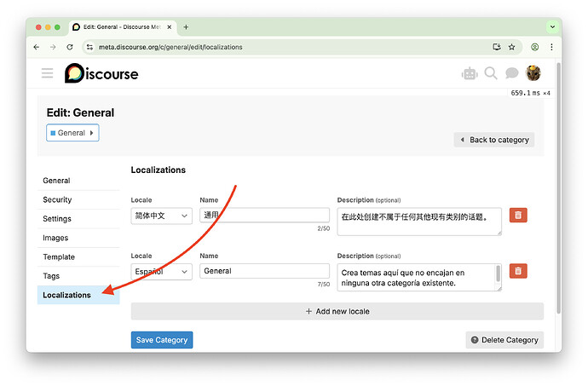This screenshot has height=386, width=588.
Task: Click Save Category
Action: tap(162, 340)
